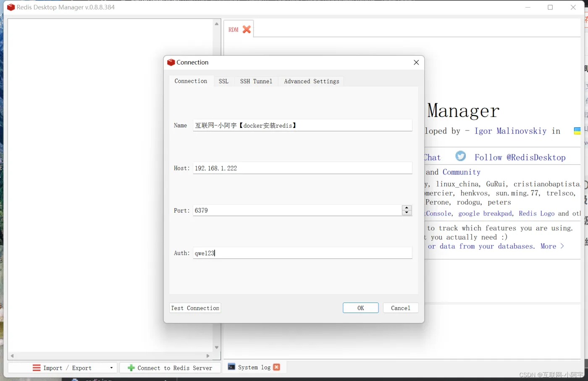
Task: Click the Ukraine flag icon
Action: click(x=577, y=131)
